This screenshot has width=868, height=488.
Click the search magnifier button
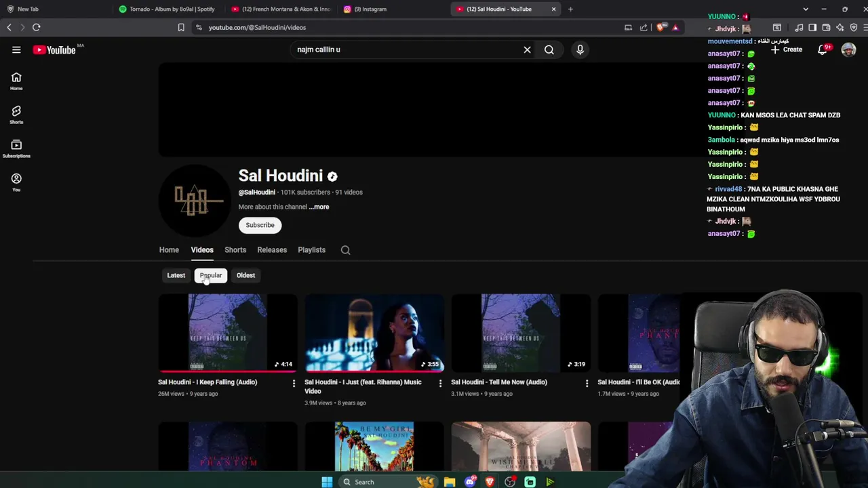pyautogui.click(x=549, y=49)
